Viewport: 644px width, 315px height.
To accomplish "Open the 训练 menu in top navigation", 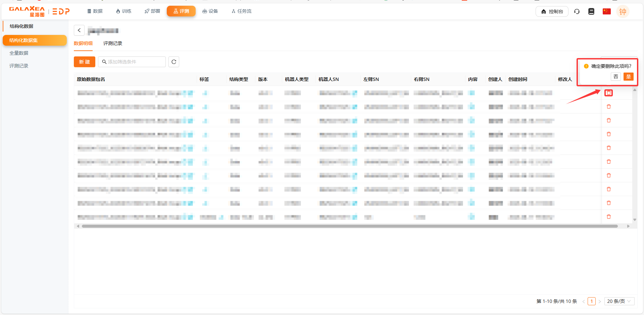I will coord(123,11).
